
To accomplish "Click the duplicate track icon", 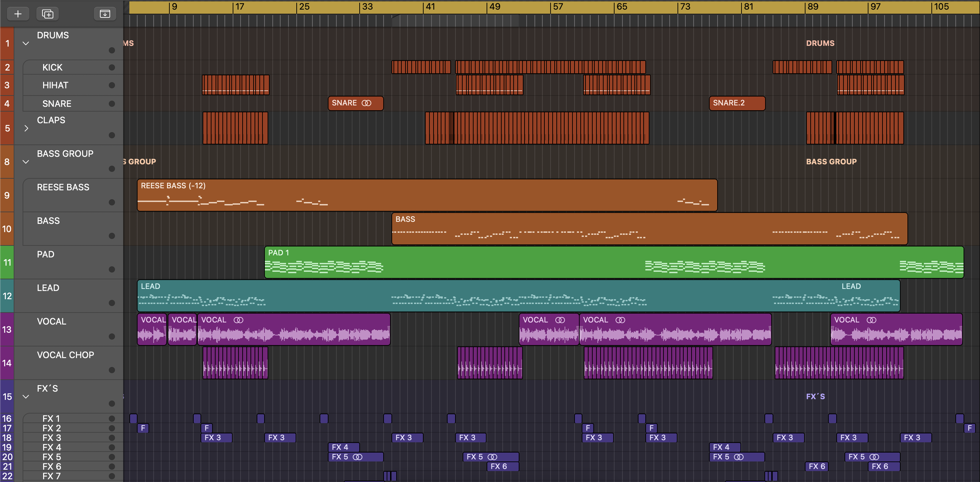I will [48, 14].
